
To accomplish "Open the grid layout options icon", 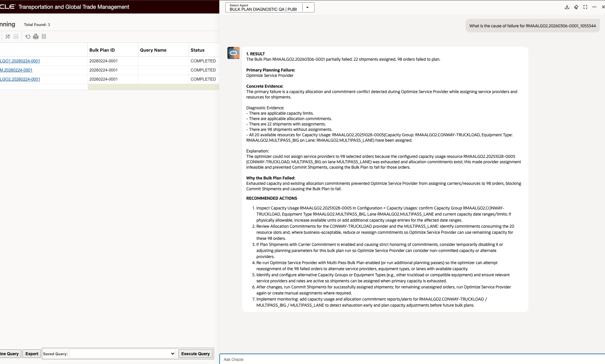I will coord(44,36).
